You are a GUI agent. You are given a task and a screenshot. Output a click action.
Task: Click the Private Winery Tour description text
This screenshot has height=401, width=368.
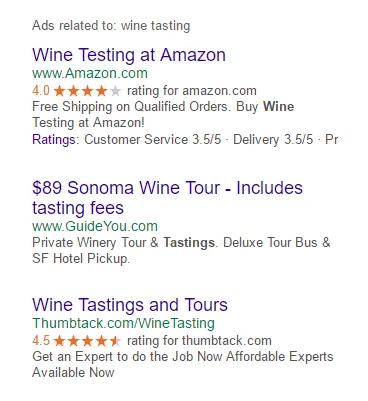click(181, 250)
